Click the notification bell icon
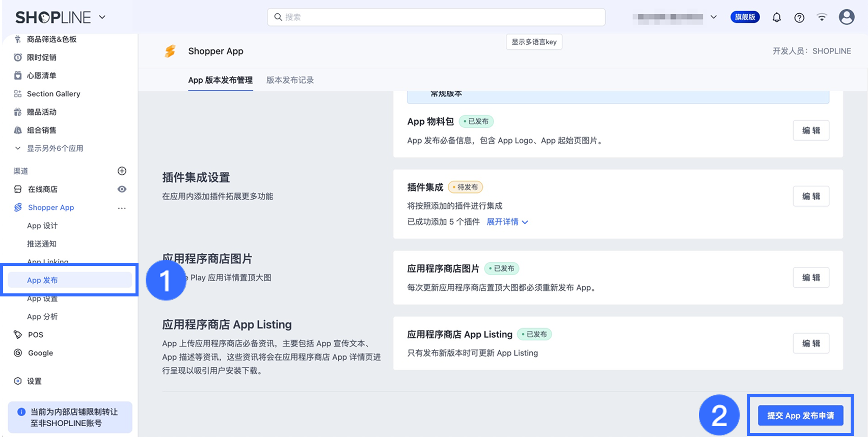Viewport: 868px width, 437px height. (x=776, y=17)
